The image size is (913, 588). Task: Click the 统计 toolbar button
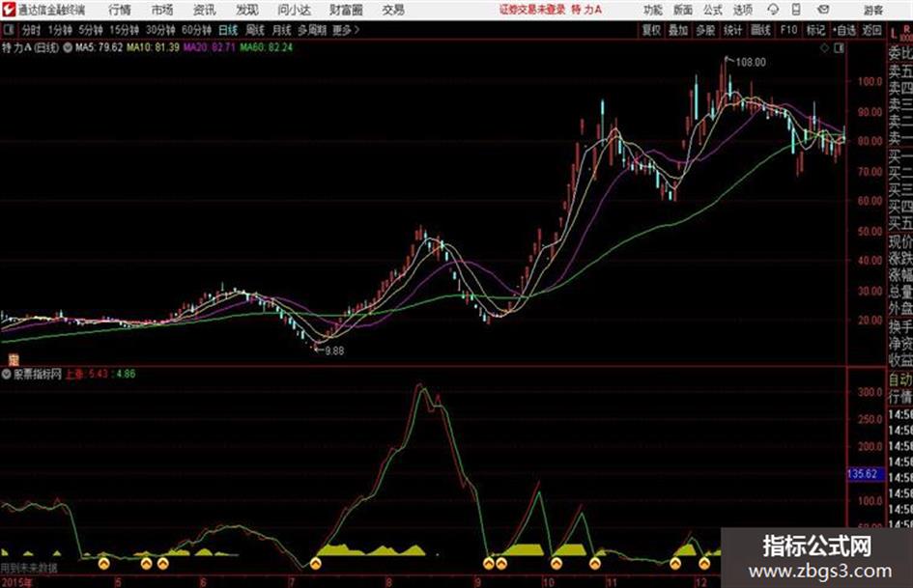pyautogui.click(x=732, y=30)
